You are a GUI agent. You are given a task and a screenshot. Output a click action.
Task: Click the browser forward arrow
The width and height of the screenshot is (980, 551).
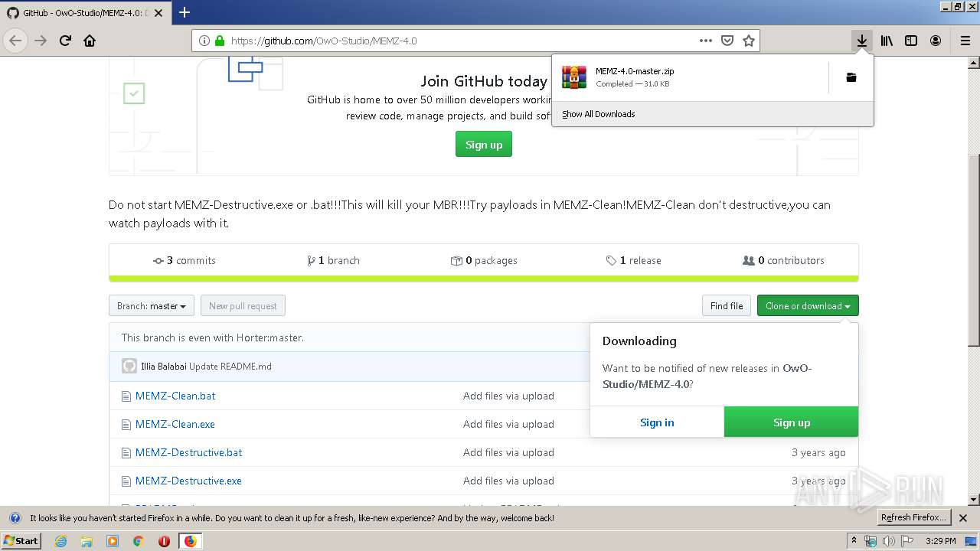(41, 41)
